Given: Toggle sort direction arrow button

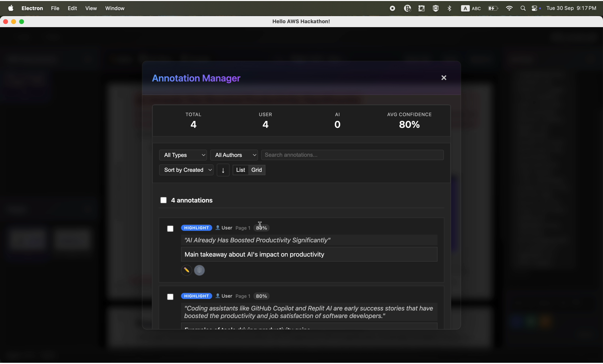Looking at the screenshot, I should pos(223,170).
